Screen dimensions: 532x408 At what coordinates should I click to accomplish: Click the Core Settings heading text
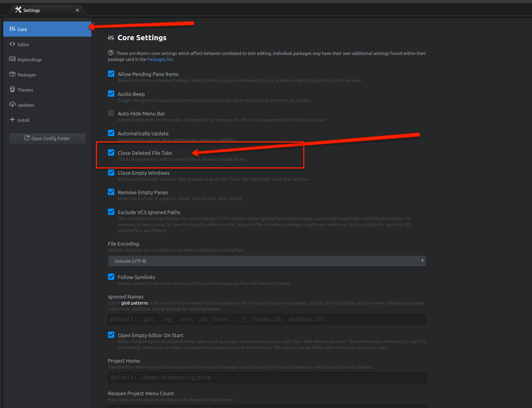142,37
